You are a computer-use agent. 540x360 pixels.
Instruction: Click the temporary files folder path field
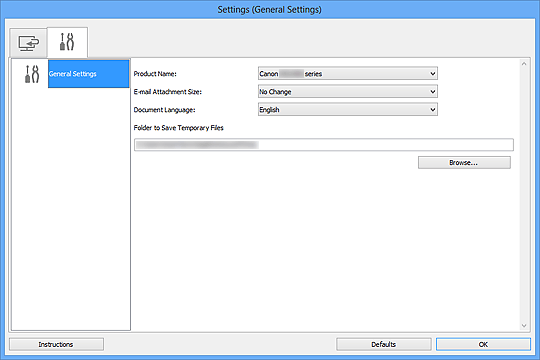tap(324, 145)
